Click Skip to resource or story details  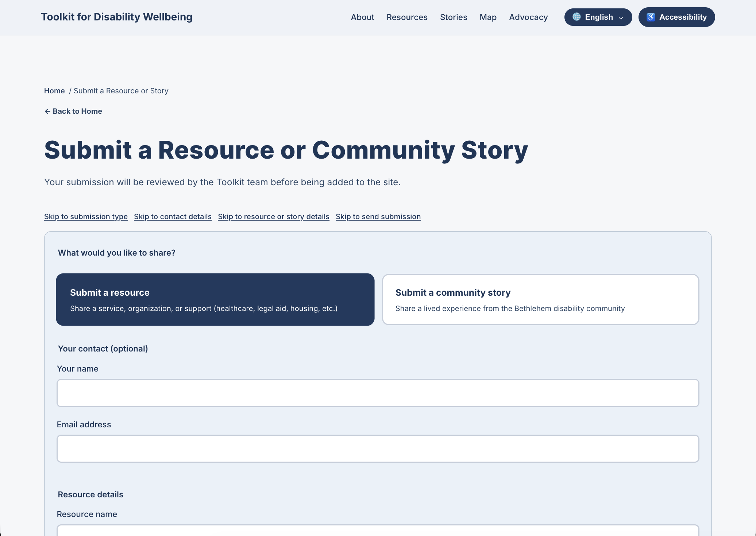274,217
